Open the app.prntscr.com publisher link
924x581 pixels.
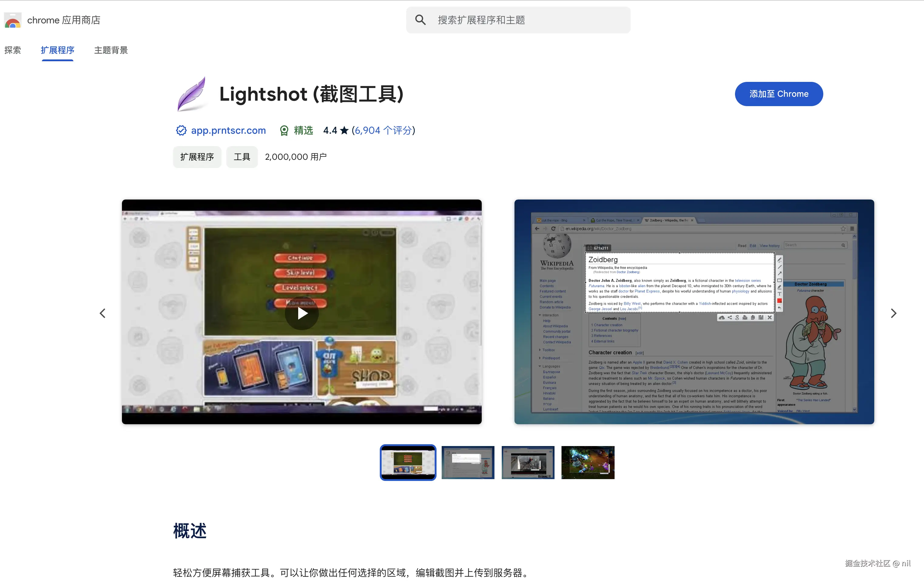tap(228, 130)
